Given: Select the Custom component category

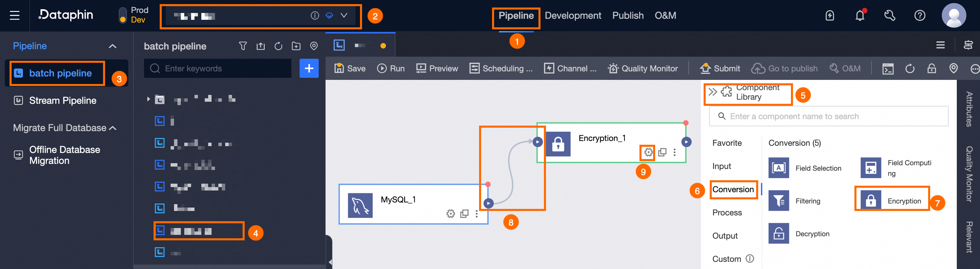Looking at the screenshot, I should 726,259.
